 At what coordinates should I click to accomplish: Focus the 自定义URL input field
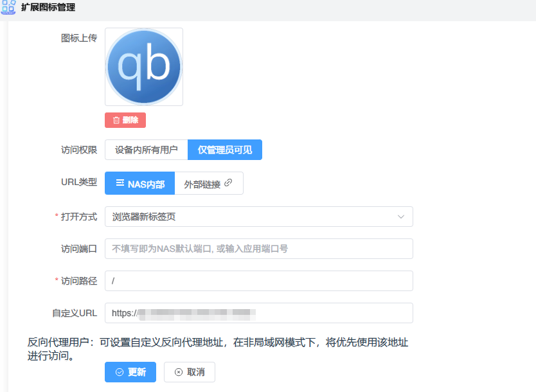[x=259, y=313]
